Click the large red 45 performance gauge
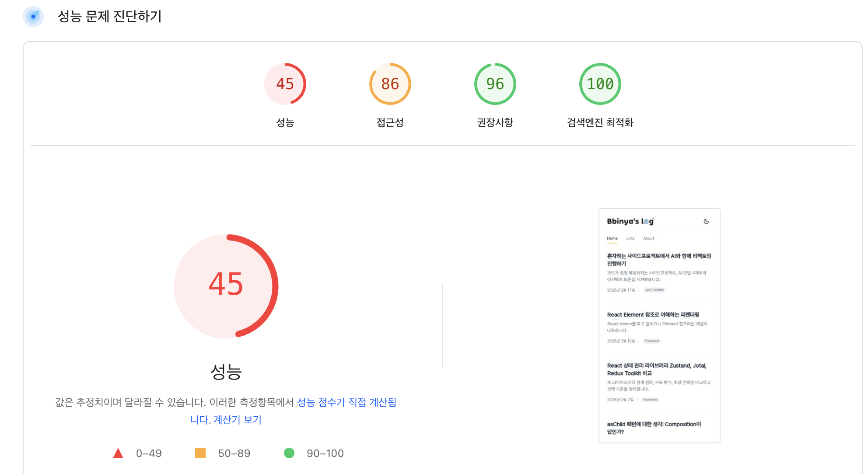The height and width of the screenshot is (474, 868). tap(226, 286)
